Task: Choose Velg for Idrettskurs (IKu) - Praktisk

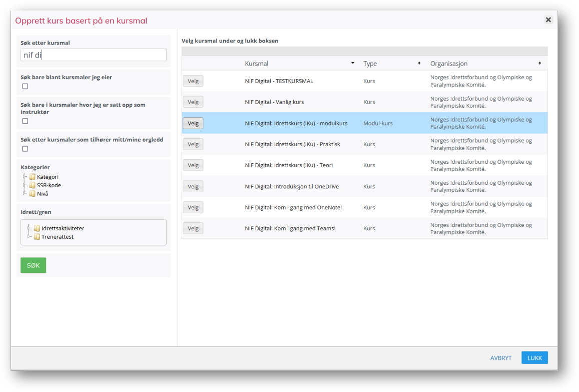Action: click(x=193, y=144)
